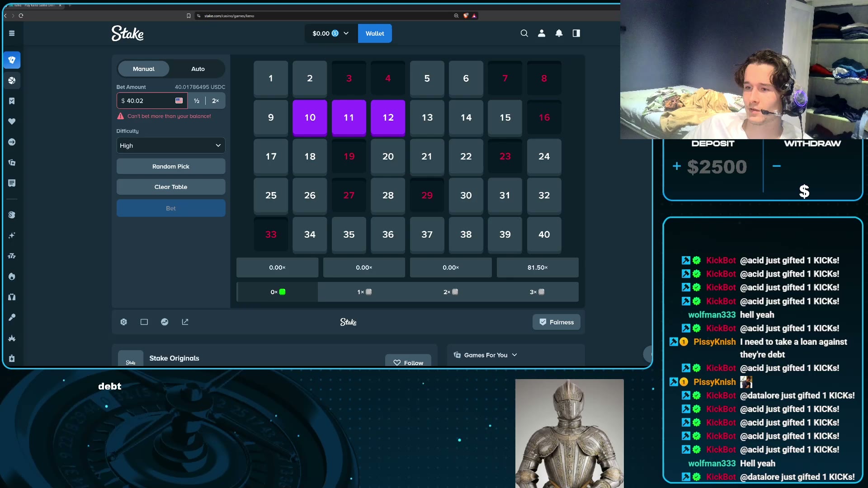Select the 81.50× multiplier box

pos(538,267)
